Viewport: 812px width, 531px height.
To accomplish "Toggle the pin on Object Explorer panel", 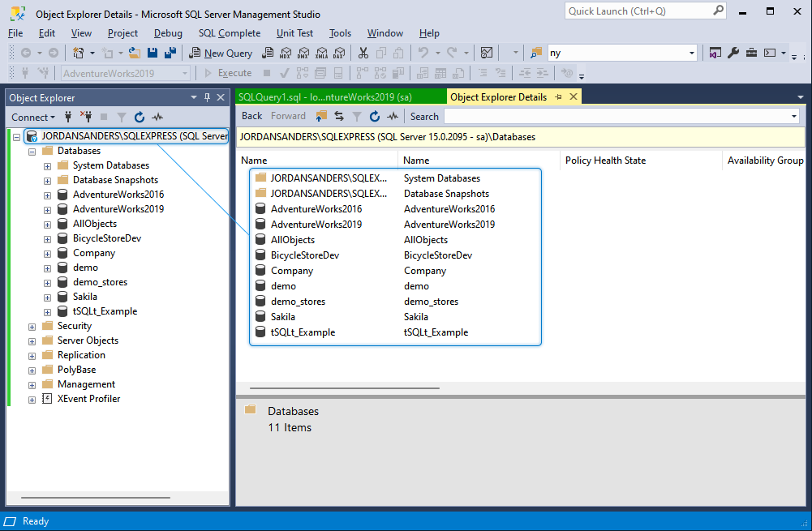I will tap(207, 97).
